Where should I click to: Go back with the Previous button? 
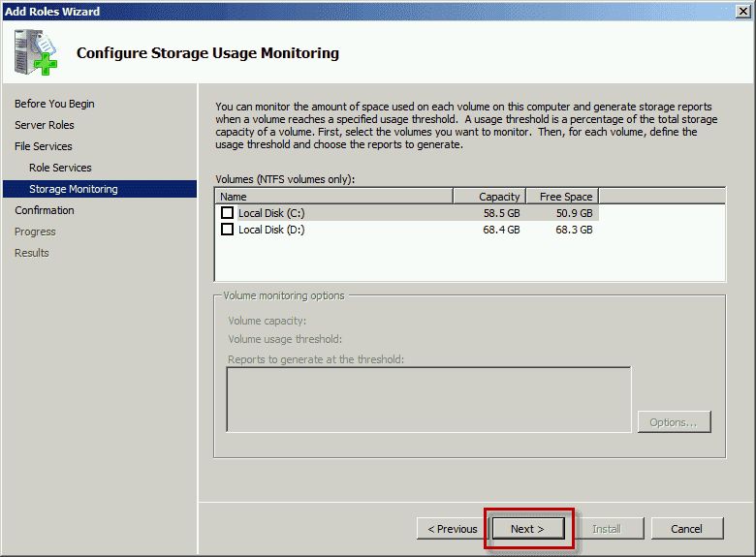pos(453,529)
